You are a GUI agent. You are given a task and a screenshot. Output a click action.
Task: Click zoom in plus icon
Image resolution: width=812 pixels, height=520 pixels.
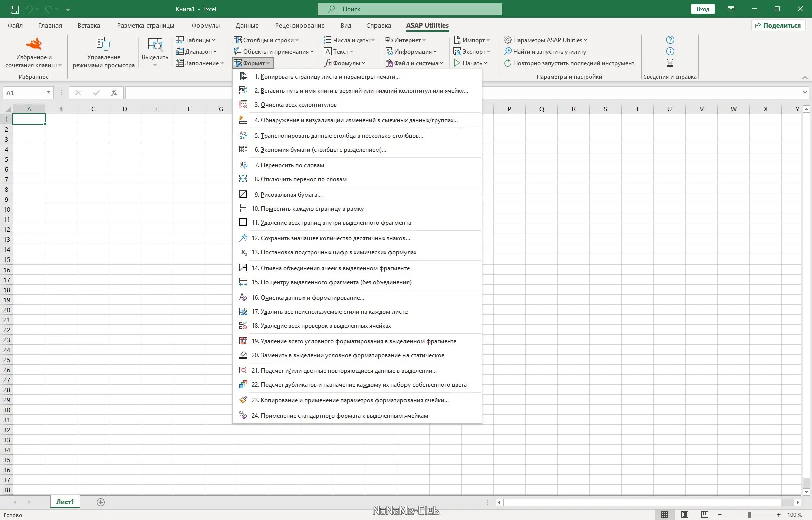click(x=779, y=515)
